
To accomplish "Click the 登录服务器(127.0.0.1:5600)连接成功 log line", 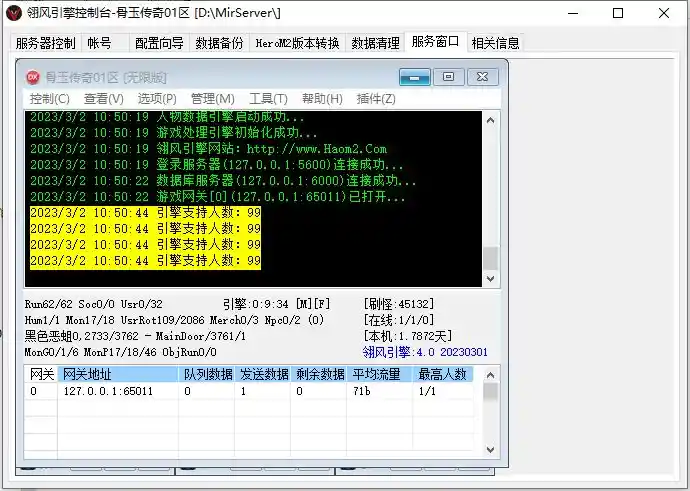I will click(217, 165).
